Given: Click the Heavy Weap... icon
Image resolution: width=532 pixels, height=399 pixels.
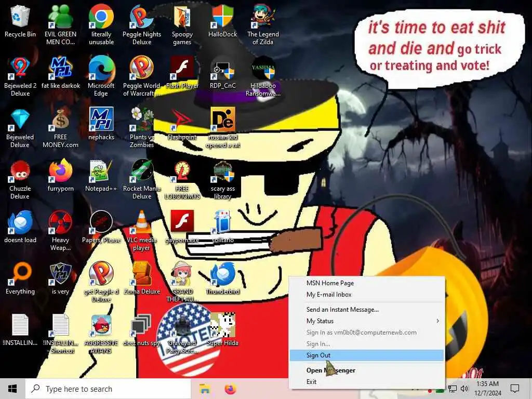Looking at the screenshot, I should click(x=60, y=231).
